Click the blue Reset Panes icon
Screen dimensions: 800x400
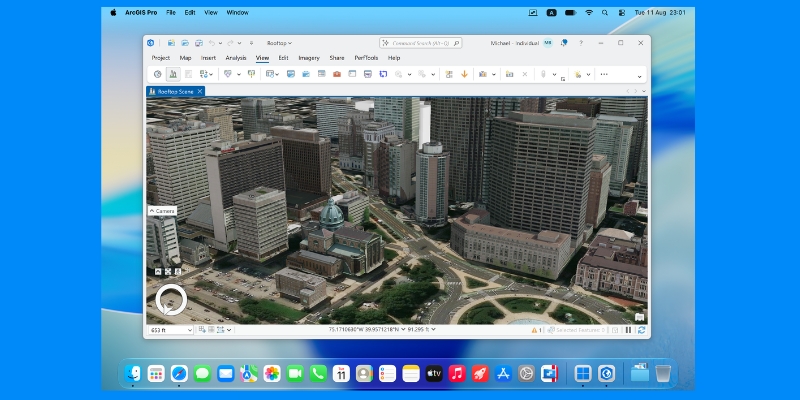point(383,74)
